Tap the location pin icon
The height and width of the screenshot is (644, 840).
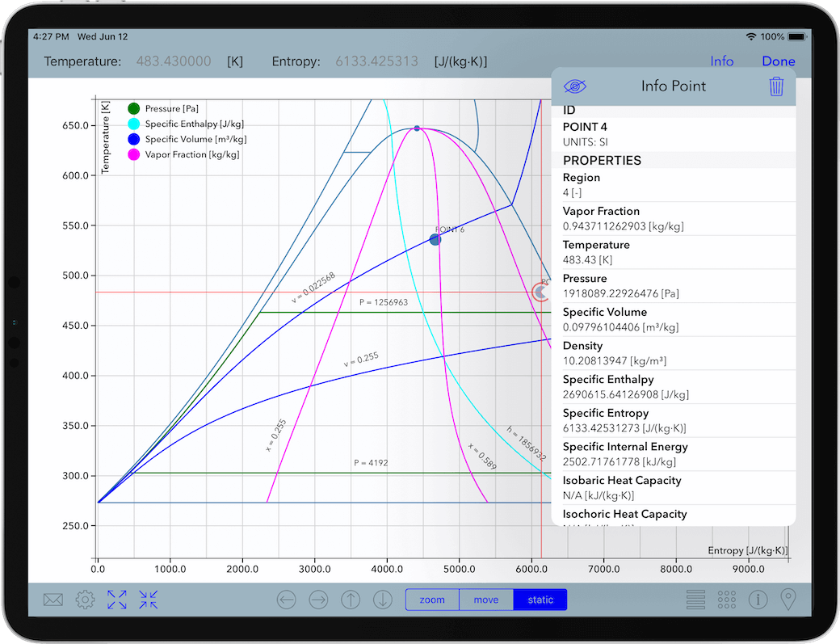point(788,600)
